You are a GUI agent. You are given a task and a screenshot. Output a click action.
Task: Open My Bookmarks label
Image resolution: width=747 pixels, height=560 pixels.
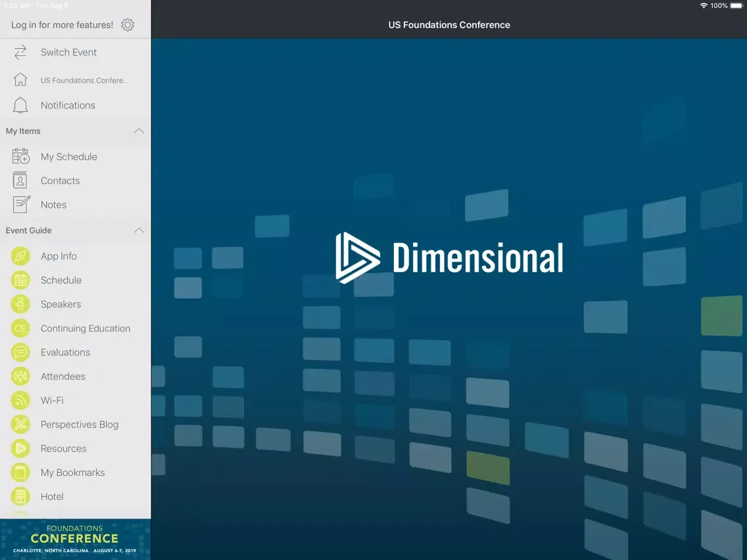click(72, 473)
